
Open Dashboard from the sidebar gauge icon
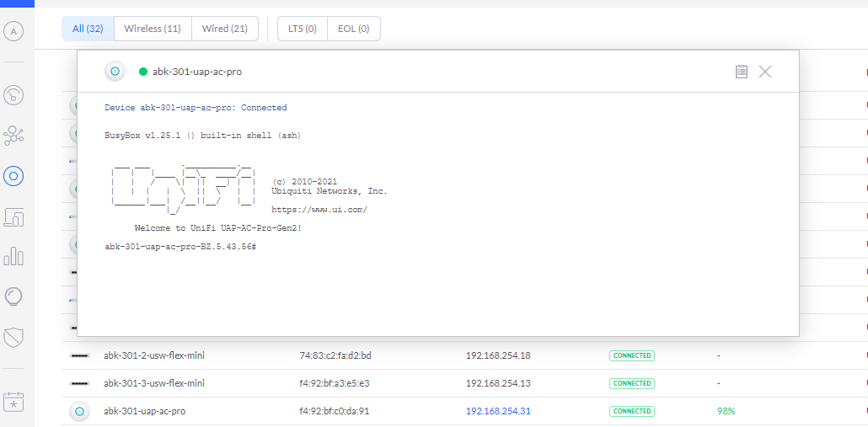point(13,94)
